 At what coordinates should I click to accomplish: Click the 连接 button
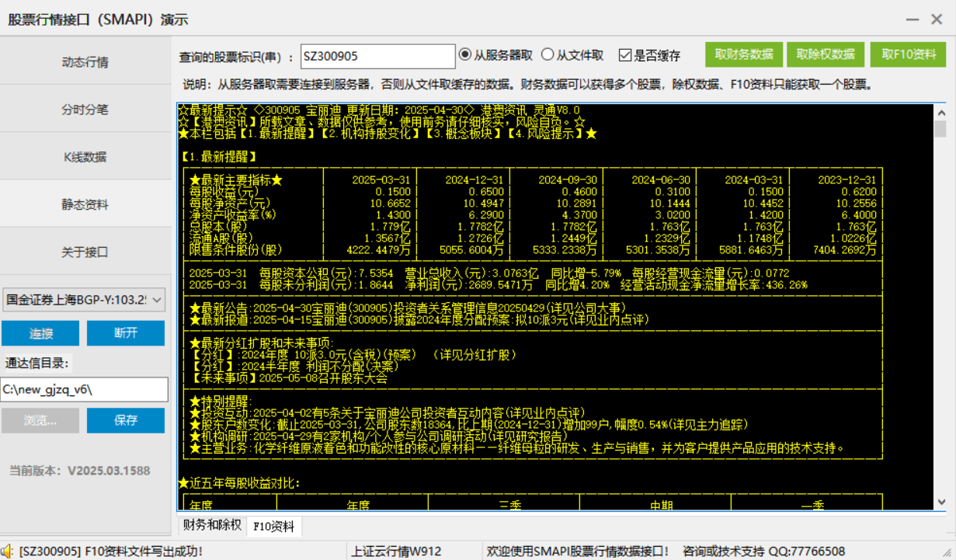point(41,333)
